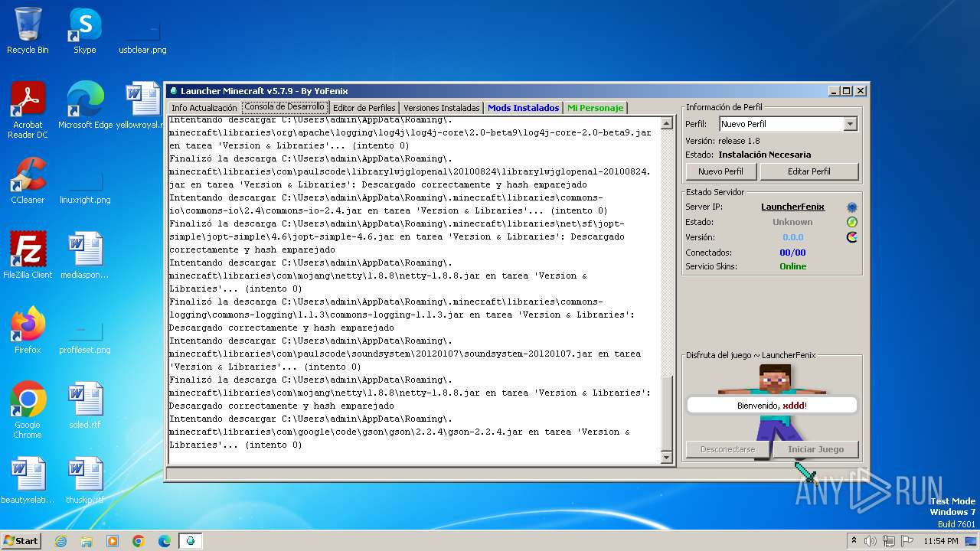
Task: Open Google Chrome desktop shortcut
Action: tap(28, 409)
